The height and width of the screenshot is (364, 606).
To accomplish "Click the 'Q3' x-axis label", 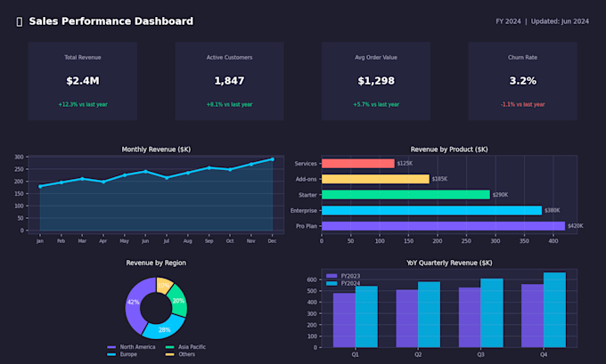I will [x=480, y=354].
